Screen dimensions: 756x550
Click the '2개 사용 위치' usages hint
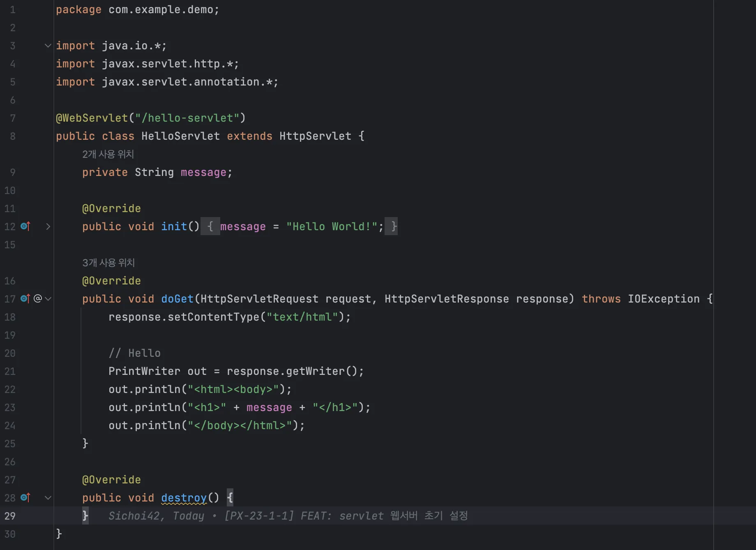(108, 154)
